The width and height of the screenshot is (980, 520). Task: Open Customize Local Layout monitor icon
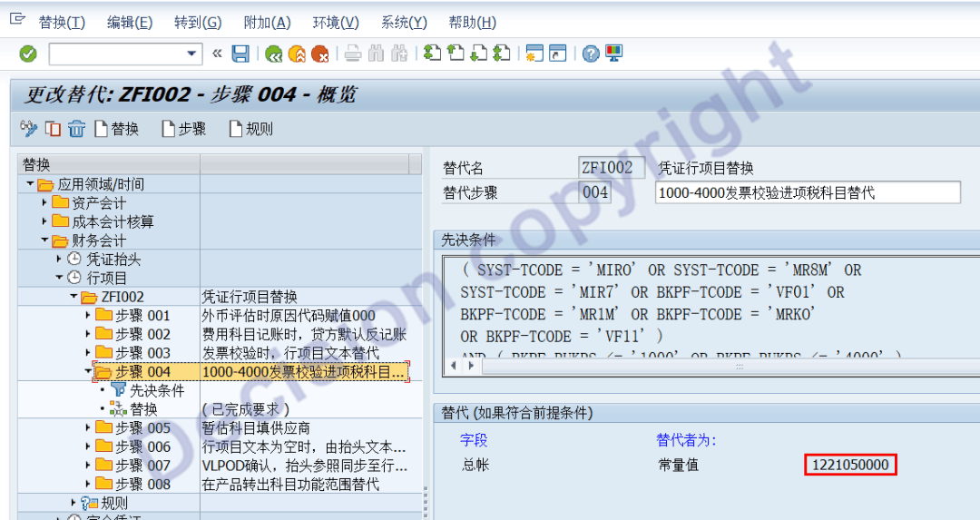[x=614, y=54]
